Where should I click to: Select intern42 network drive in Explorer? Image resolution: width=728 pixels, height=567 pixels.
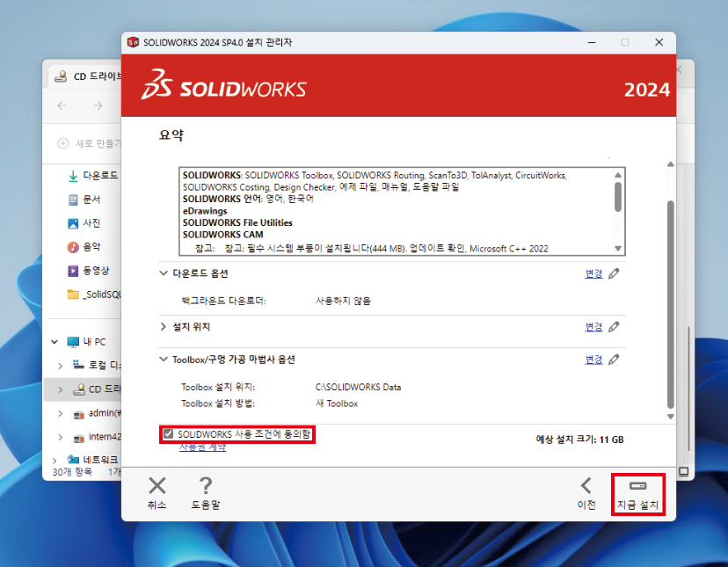point(97,437)
